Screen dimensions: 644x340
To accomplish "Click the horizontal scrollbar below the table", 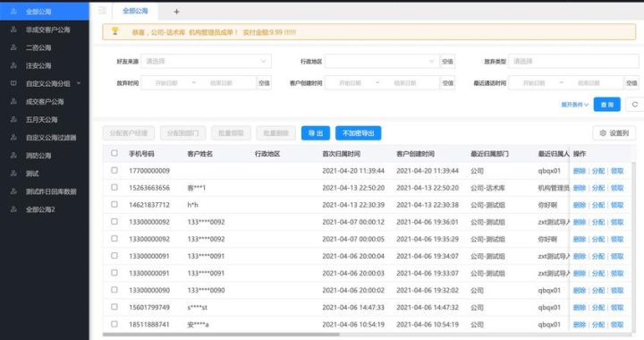I will 221,335.
